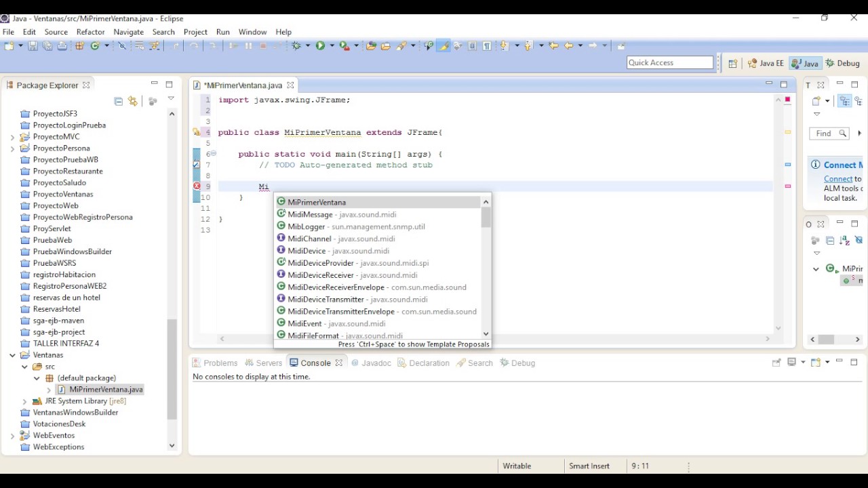Toggle Show Whitespace Characters pilcrow icon
Image resolution: width=868 pixels, height=488 pixels.
[487, 45]
